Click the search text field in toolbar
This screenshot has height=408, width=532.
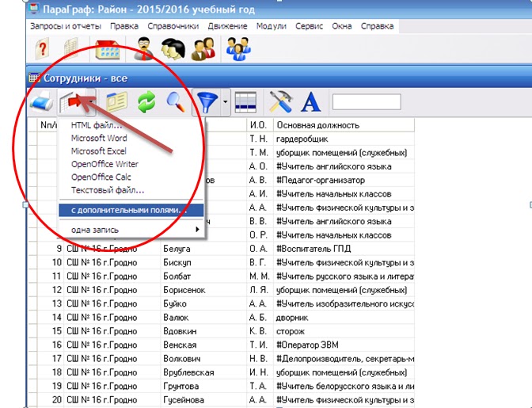[x=367, y=102]
